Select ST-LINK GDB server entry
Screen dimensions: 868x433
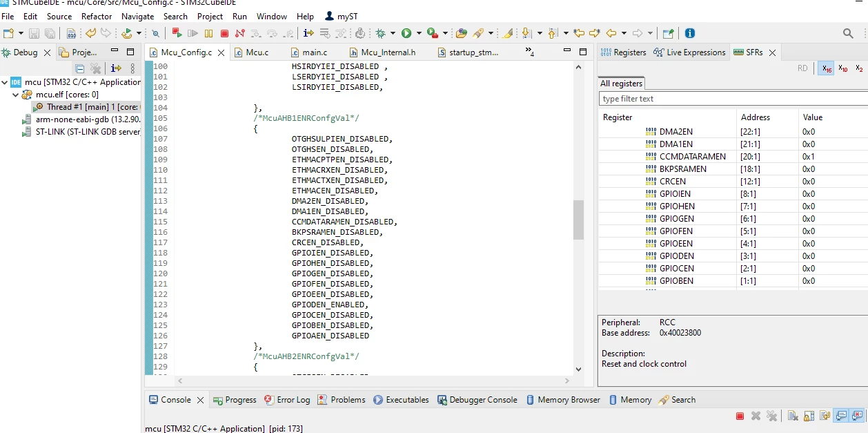[x=81, y=132]
